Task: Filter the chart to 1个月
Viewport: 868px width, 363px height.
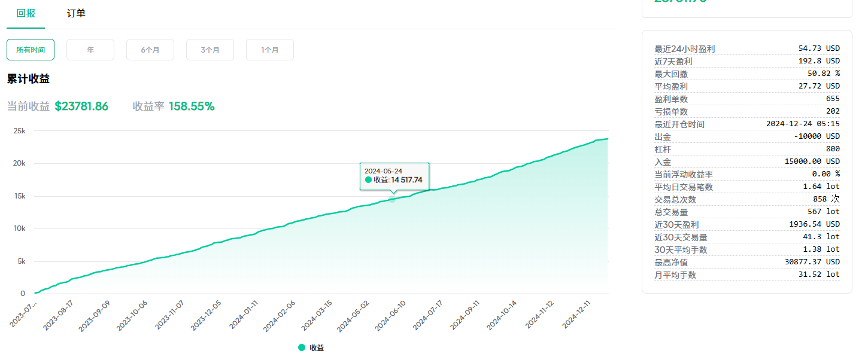Action: 270,50
